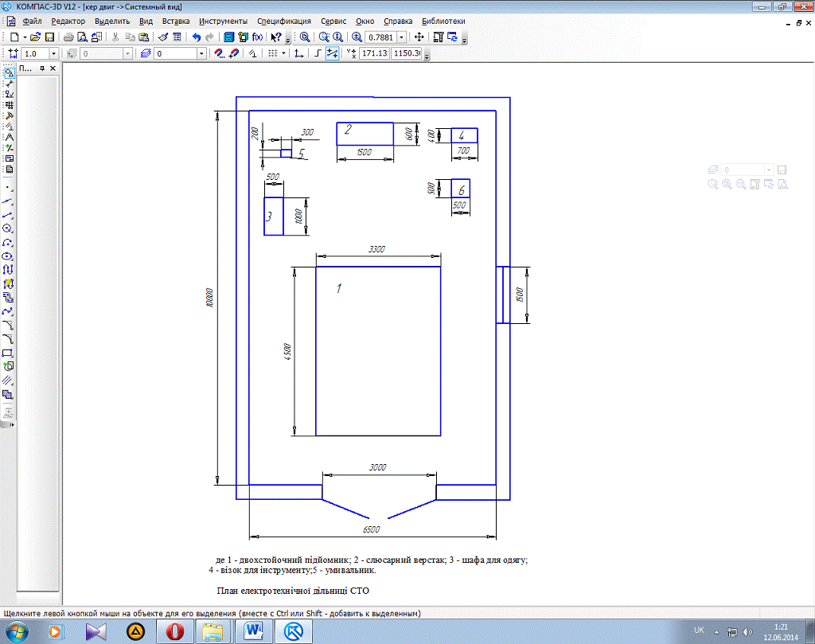Click the Save document icon
Image resolution: width=815 pixels, height=644 pixels.
point(49,37)
